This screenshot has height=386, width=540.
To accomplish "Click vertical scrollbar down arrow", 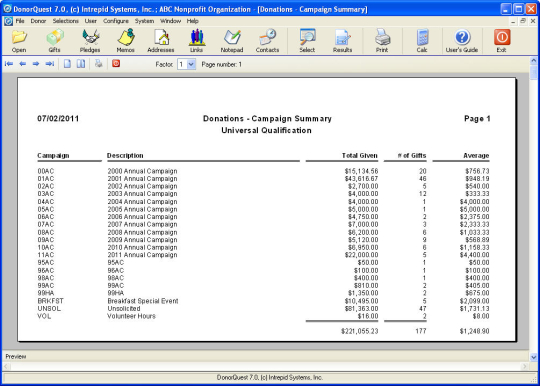I will (x=533, y=357).
